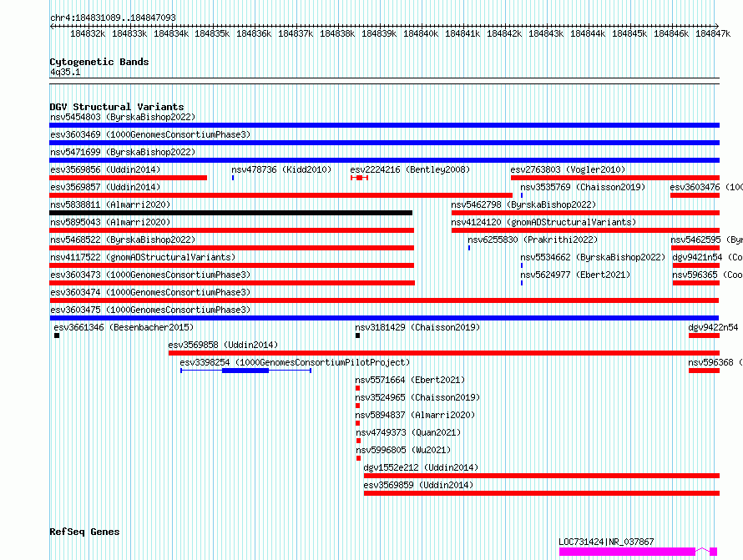Select the esv3603469 (1000GenomesConsortiumPhase3) label
This screenshot has height=560, width=743.
coord(150,134)
